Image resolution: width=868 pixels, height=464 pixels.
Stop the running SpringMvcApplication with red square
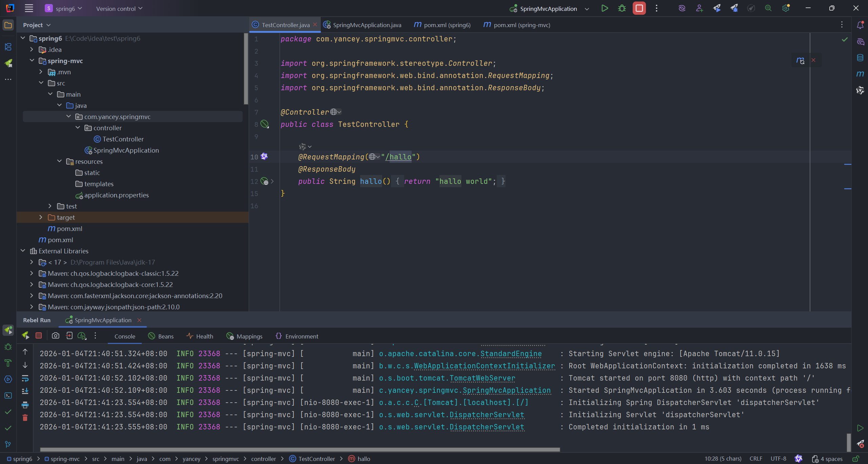coord(639,8)
